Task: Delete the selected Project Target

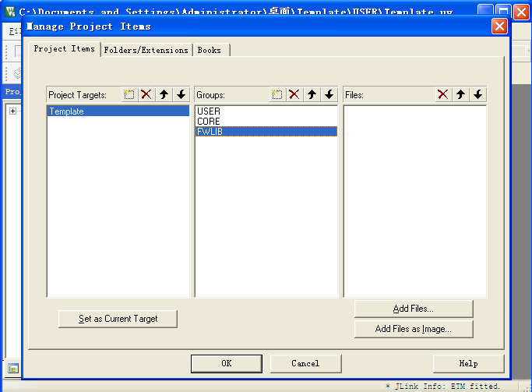Action: (x=146, y=94)
